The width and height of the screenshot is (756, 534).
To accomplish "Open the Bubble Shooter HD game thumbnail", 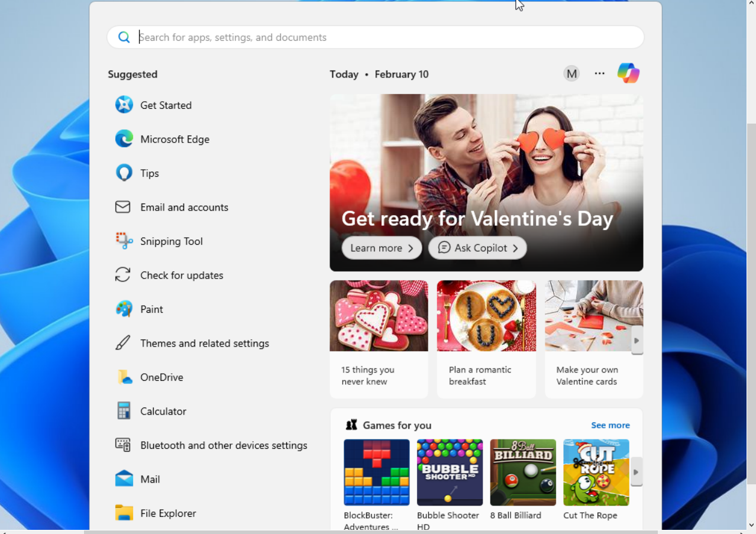I will (450, 472).
